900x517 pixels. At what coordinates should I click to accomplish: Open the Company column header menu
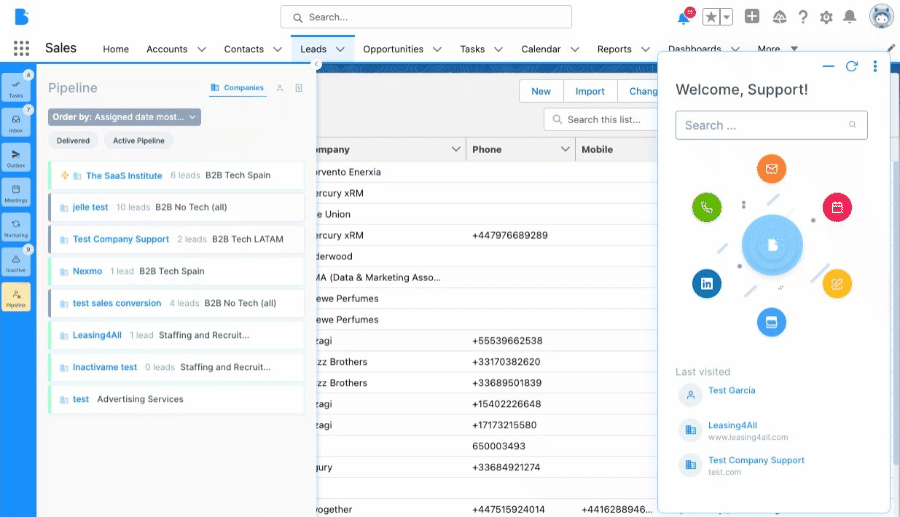click(456, 149)
